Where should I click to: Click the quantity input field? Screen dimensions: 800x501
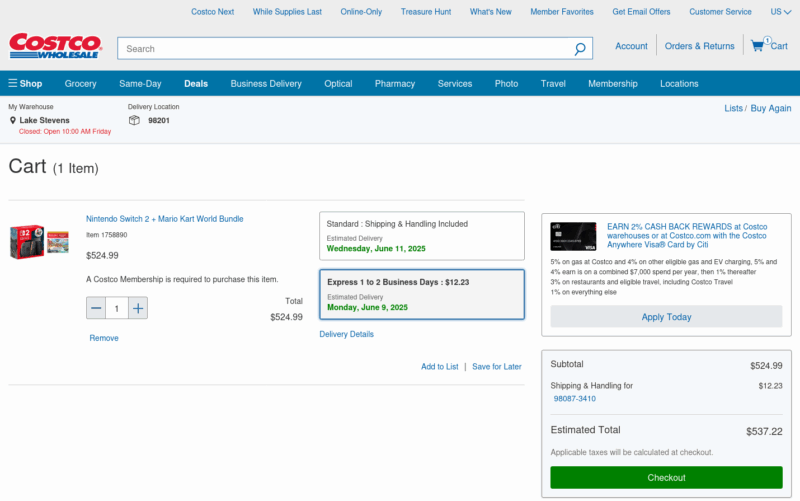(x=117, y=308)
